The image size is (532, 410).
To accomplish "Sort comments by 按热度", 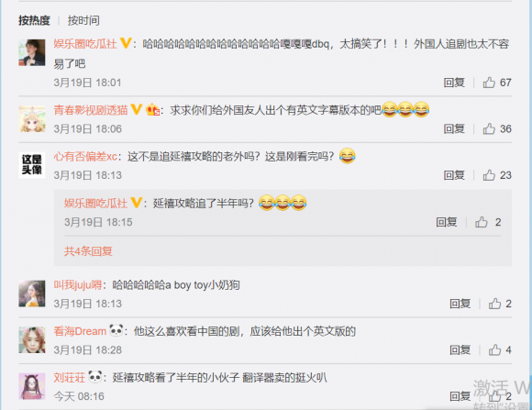I will [x=34, y=20].
